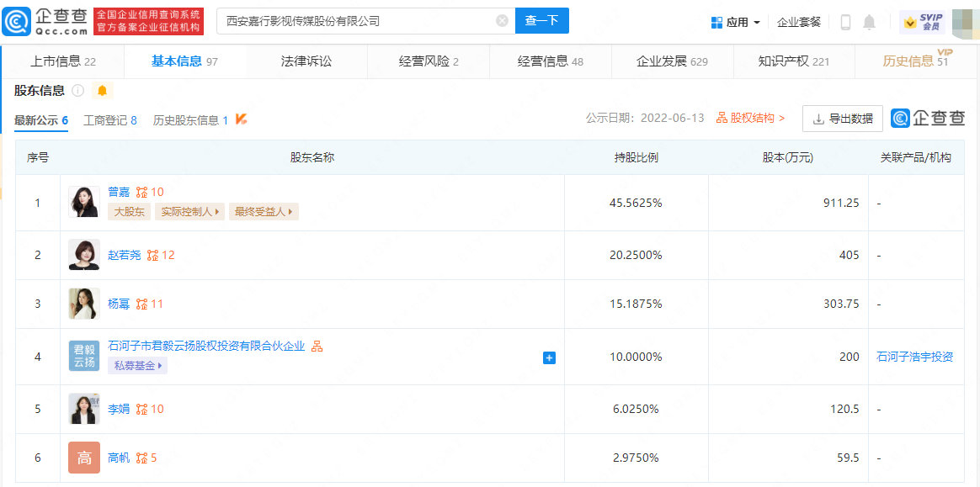This screenshot has height=487, width=980.
Task: Expand the 私募基金 tag dropdown
Action: 137,366
